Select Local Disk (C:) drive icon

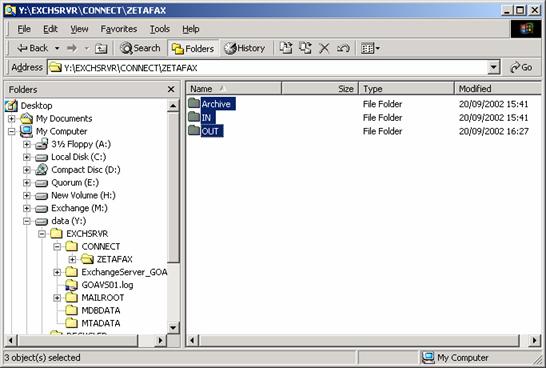tap(41, 157)
